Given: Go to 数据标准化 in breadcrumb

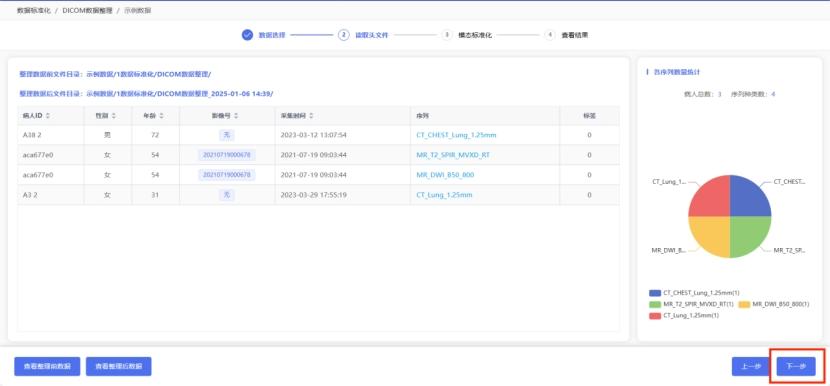Looking at the screenshot, I should pos(34,10).
